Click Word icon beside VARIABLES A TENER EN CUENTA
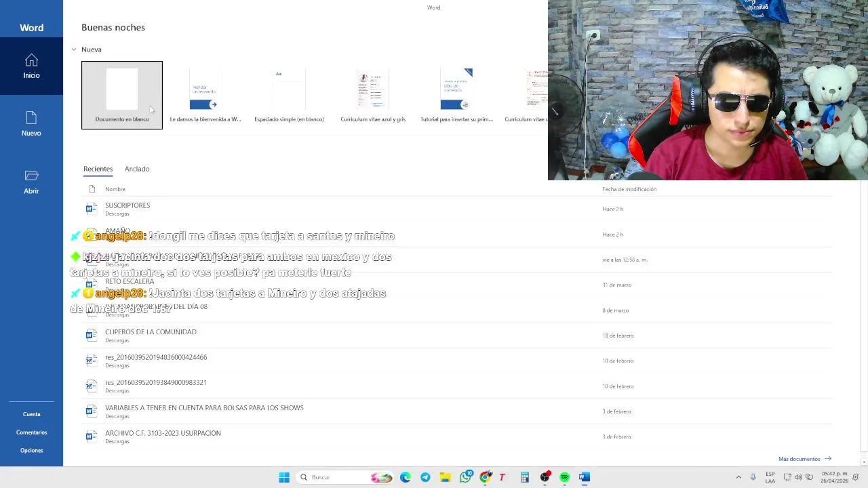 click(x=91, y=411)
